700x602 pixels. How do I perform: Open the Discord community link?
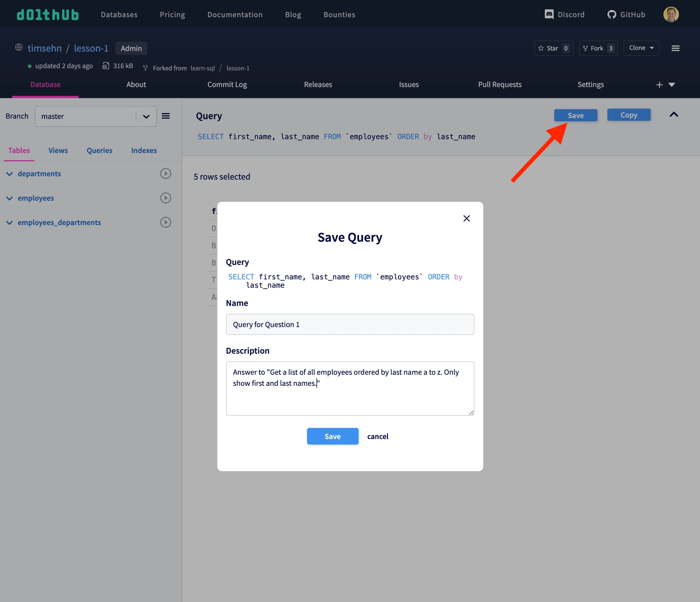[x=564, y=14]
